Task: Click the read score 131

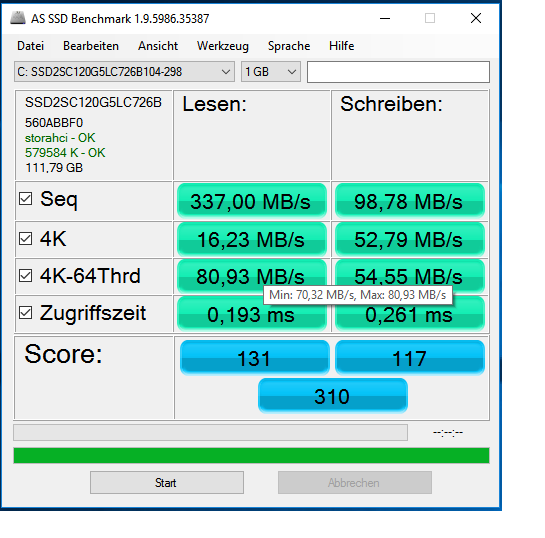Action: click(254, 358)
